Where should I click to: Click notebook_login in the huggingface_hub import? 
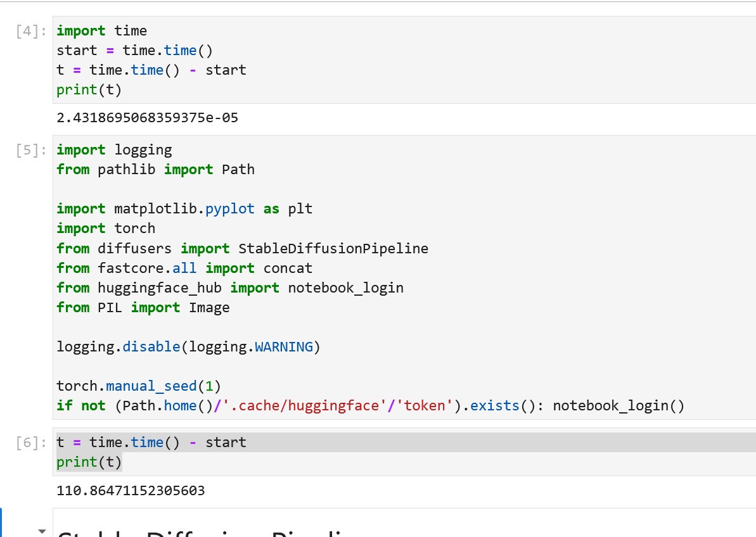345,287
